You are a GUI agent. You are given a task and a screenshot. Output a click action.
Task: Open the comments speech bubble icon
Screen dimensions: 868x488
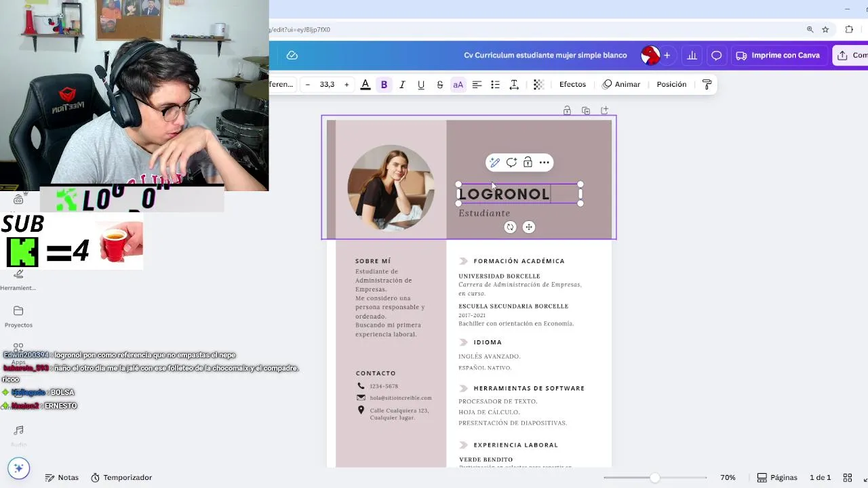(x=716, y=56)
